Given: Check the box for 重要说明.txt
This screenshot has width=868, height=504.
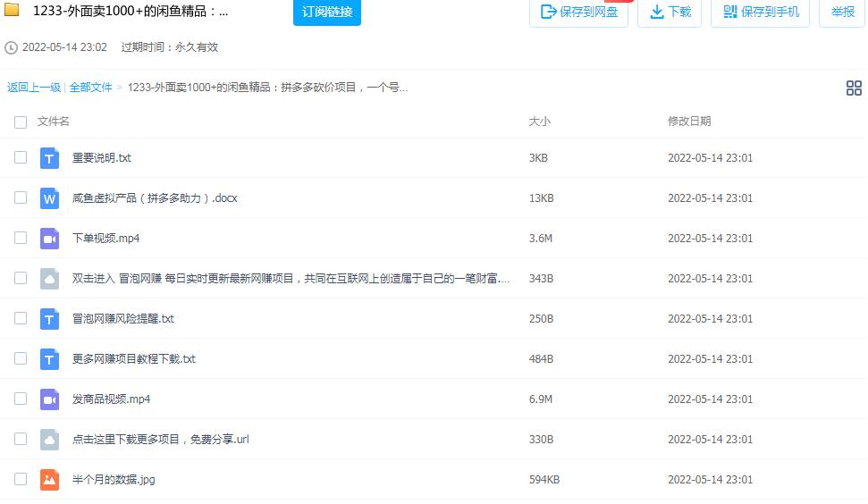Looking at the screenshot, I should point(21,157).
